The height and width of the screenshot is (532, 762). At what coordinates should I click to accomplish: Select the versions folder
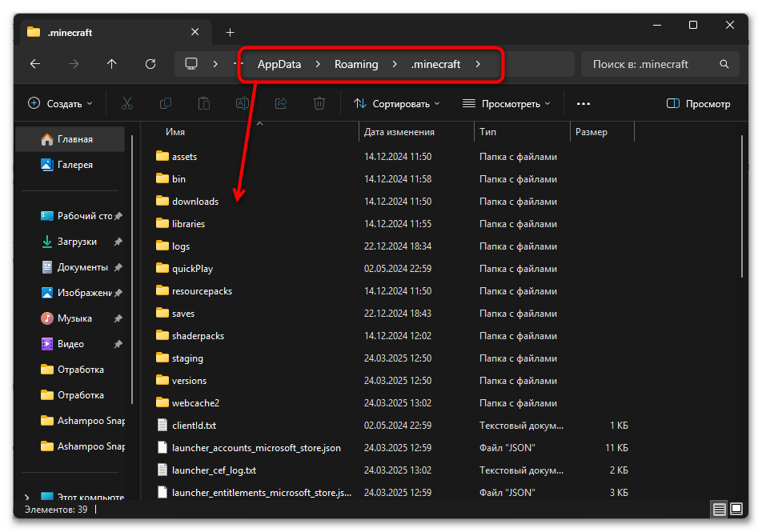click(x=189, y=381)
